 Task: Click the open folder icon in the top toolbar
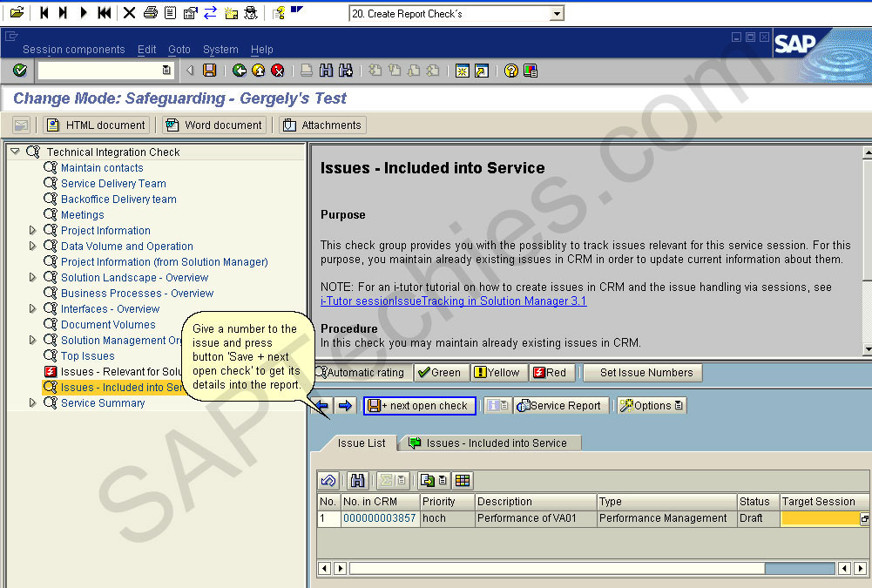tap(17, 13)
